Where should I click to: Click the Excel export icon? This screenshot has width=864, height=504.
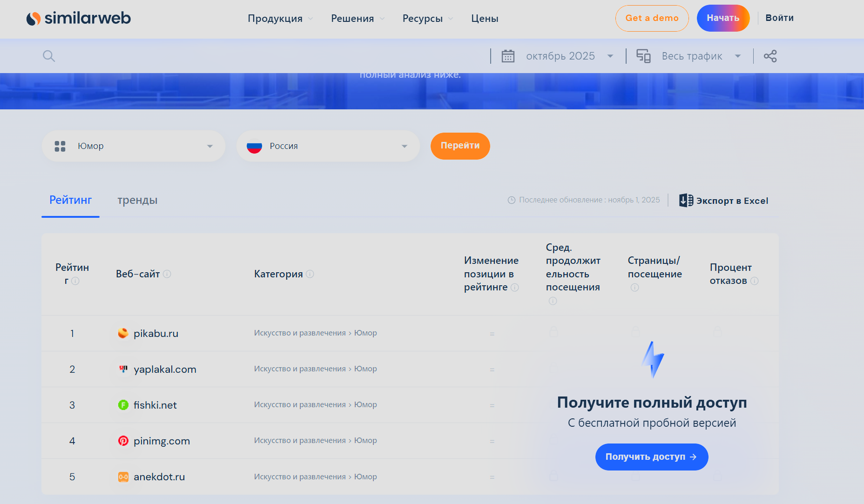(x=686, y=200)
